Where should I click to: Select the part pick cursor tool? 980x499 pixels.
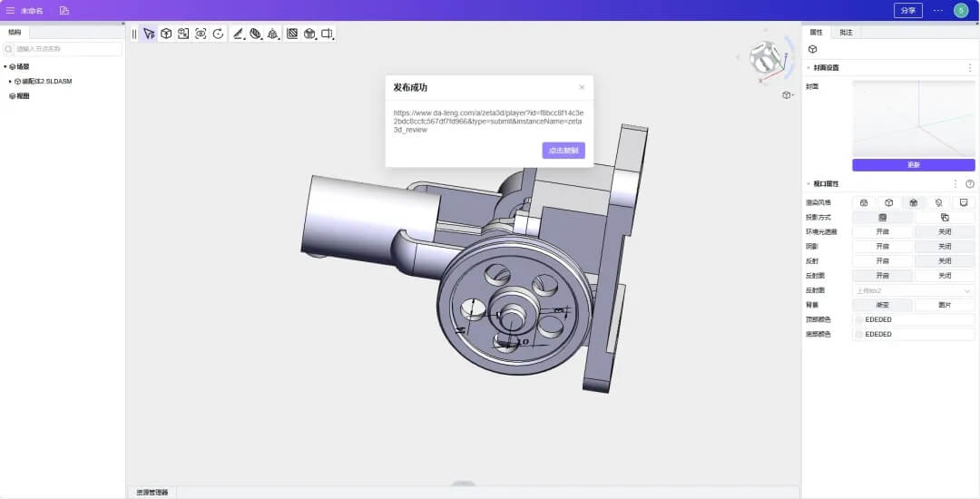coord(149,34)
